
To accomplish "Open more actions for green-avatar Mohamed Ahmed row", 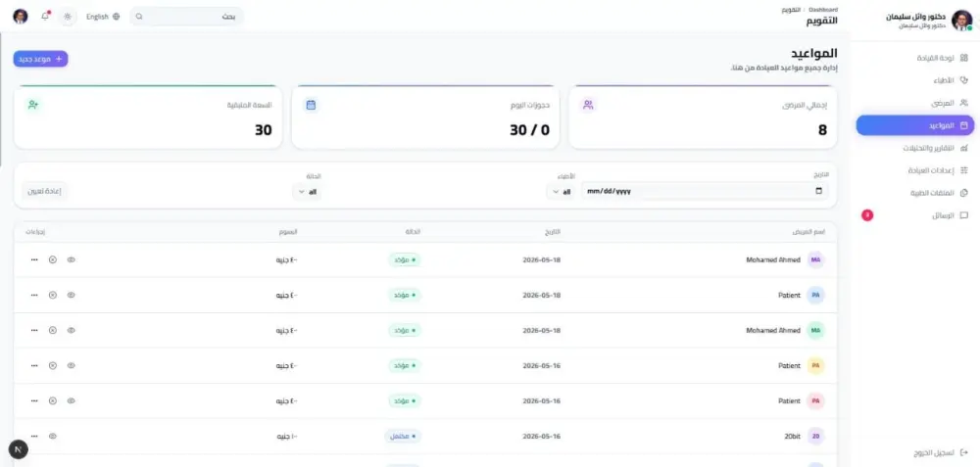I will (x=33, y=330).
